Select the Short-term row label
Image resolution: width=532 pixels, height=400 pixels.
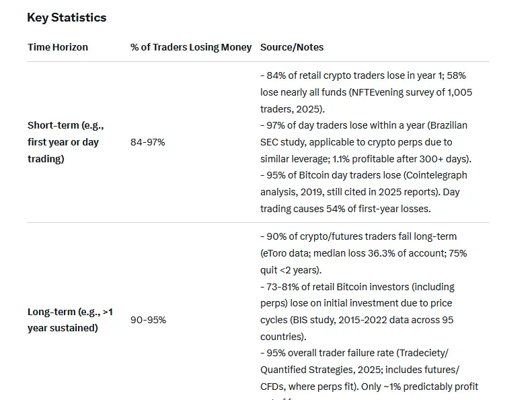[x=65, y=142]
